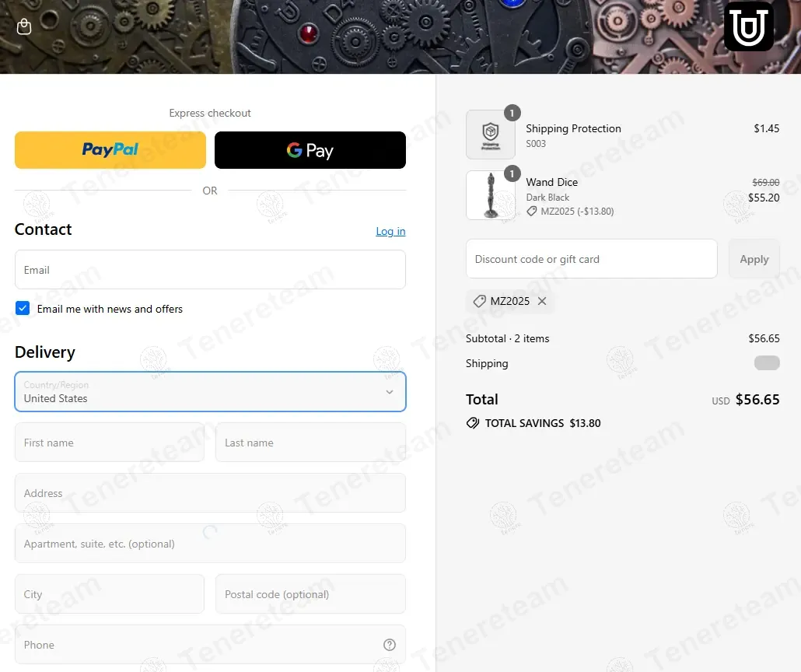Pay with Google Pay button
Image resolution: width=801 pixels, height=672 pixels.
coord(310,150)
